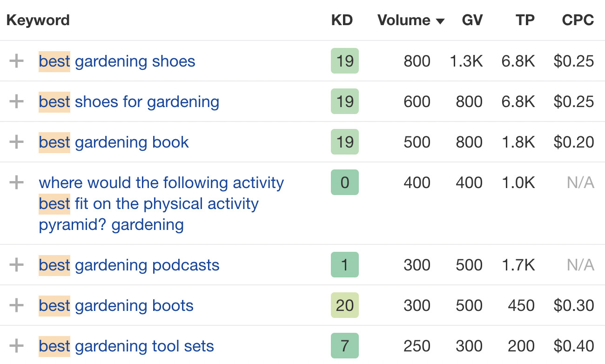The width and height of the screenshot is (605, 364).
Task: Open the keyword "best gardening shoes"
Action: [x=116, y=61]
